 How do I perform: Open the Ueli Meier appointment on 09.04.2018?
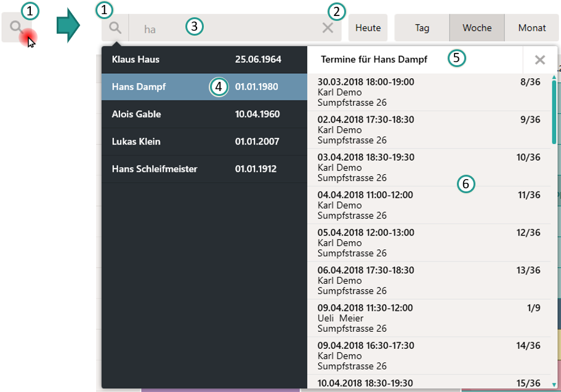[x=429, y=318]
